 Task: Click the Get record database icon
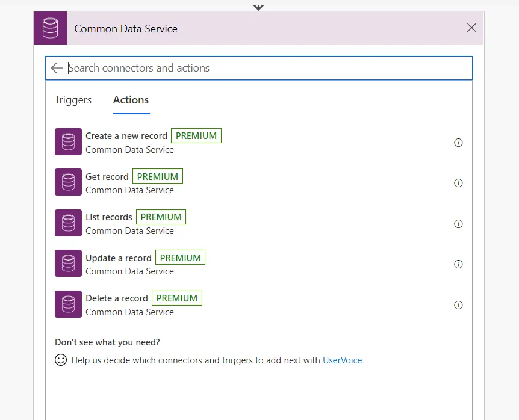(68, 182)
